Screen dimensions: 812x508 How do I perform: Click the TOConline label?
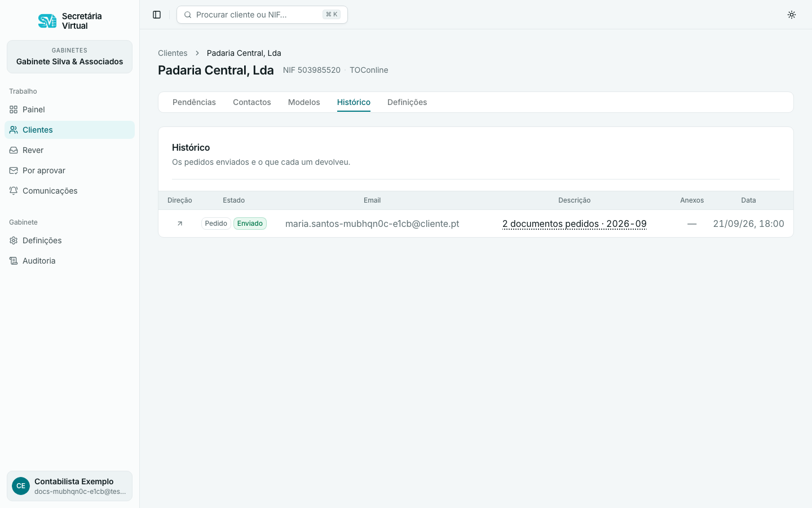[369, 70]
